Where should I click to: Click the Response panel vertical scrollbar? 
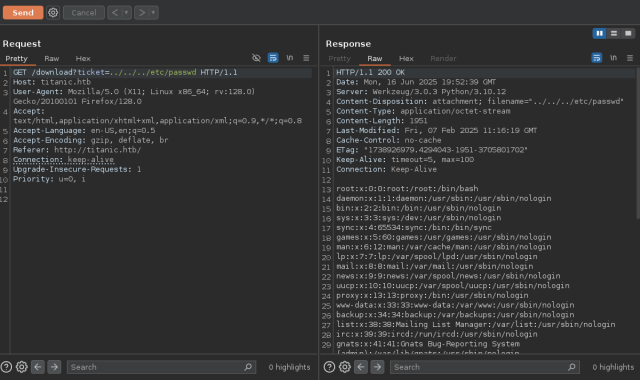click(638, 143)
